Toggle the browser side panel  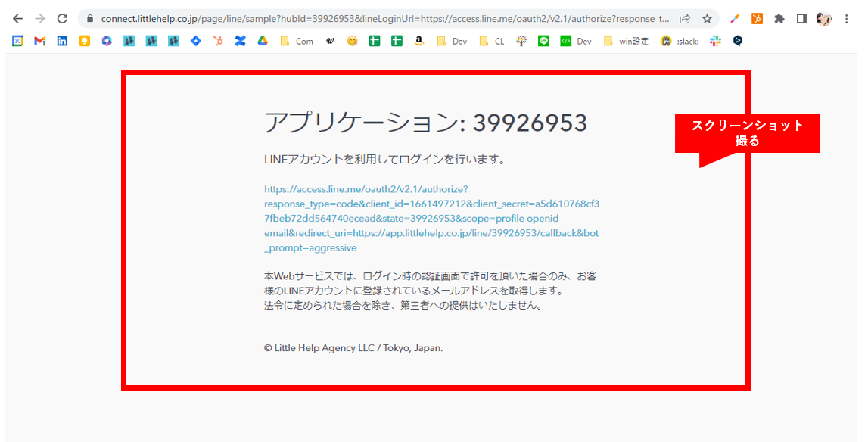pos(801,19)
